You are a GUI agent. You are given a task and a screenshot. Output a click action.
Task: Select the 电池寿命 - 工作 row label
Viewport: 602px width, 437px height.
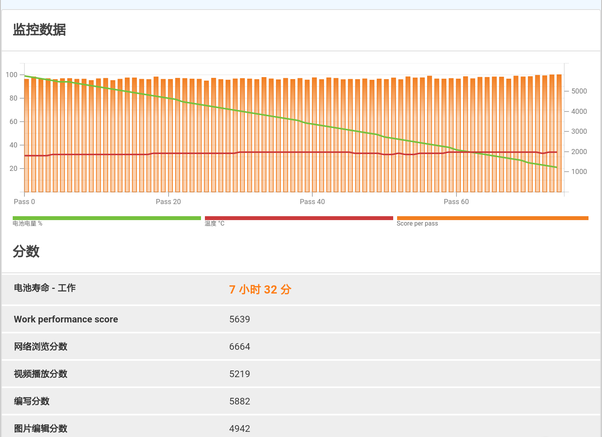[x=44, y=288]
